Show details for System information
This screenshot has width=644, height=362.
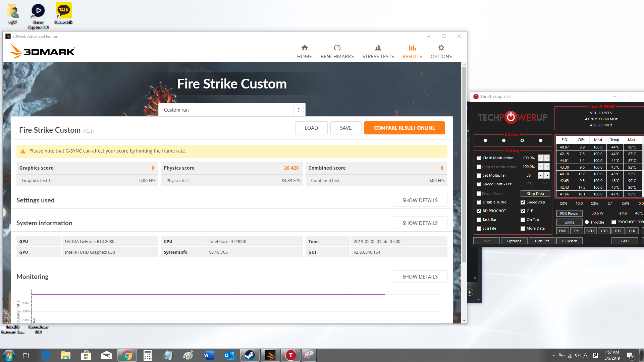(x=420, y=223)
